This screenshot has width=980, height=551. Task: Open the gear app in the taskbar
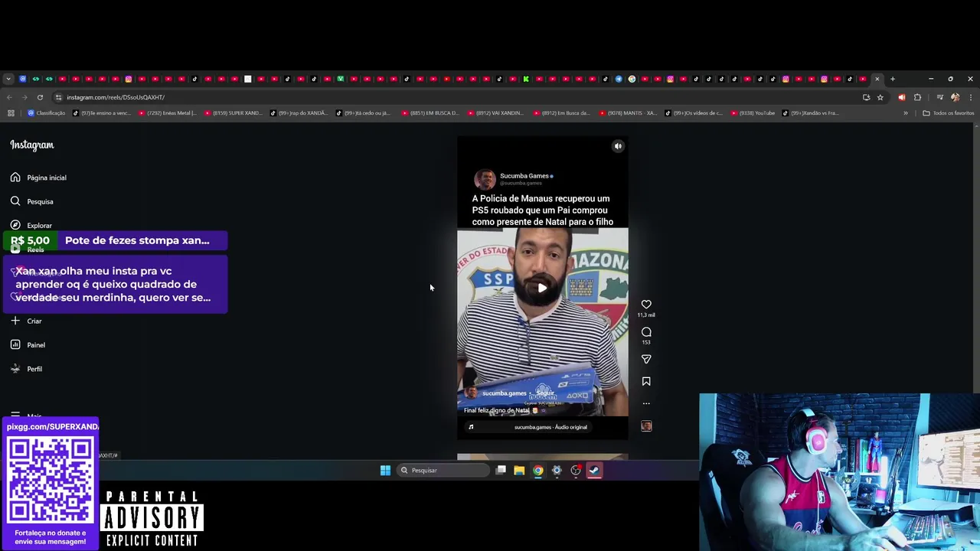click(x=557, y=471)
